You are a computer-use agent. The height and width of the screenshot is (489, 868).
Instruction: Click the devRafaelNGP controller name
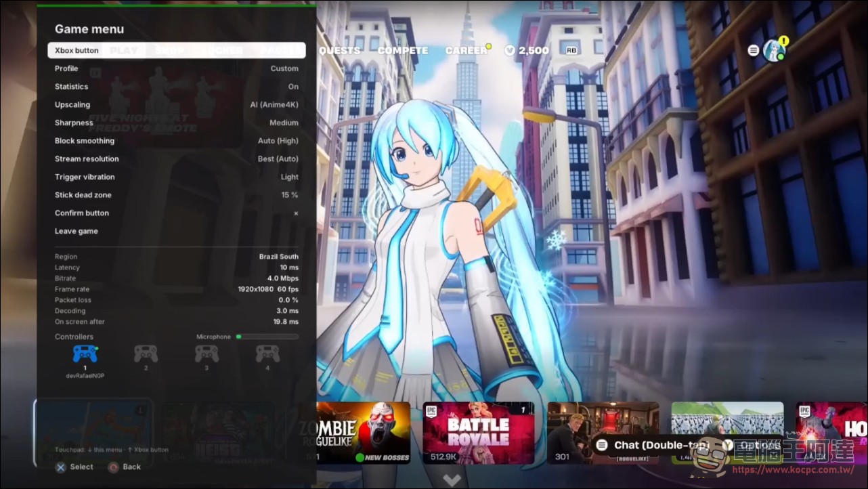coord(85,375)
